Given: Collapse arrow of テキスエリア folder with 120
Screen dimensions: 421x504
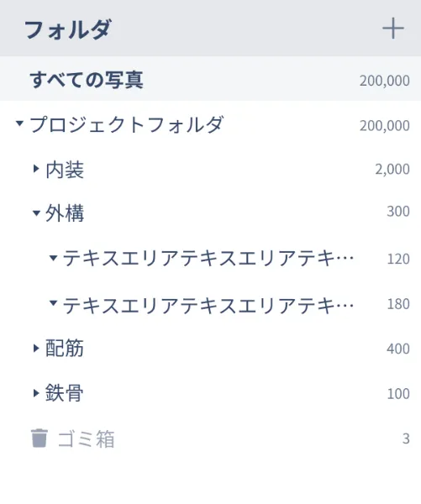Looking at the screenshot, I should [x=53, y=258].
